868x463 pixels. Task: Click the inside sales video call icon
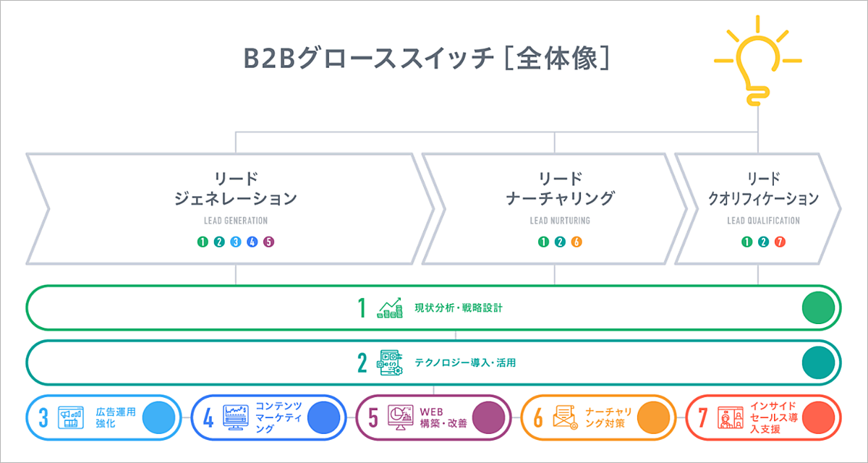[x=730, y=418]
